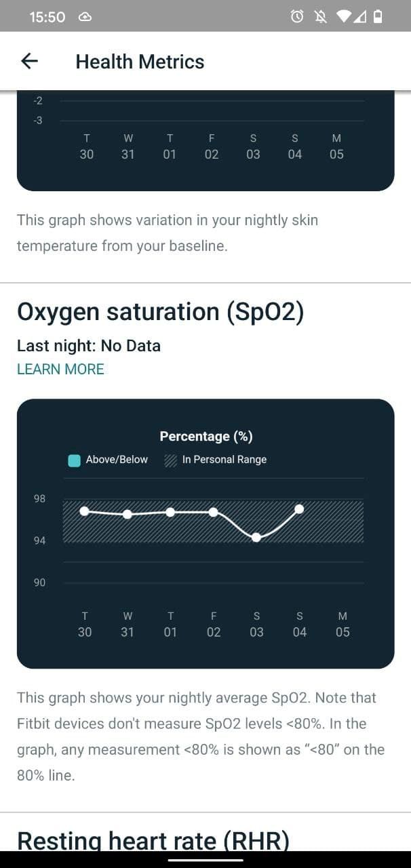Image resolution: width=411 pixels, height=868 pixels.
Task: Tap the cellular signal icon
Action: click(x=361, y=17)
